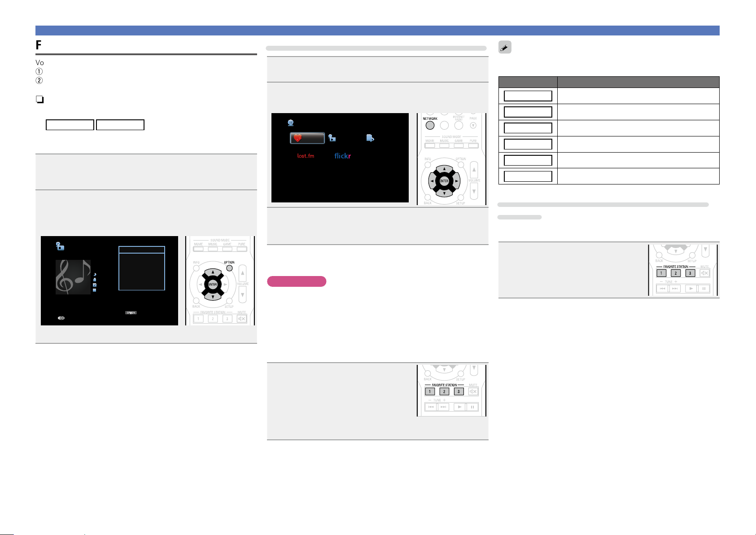Click the media server icon beside the heart
This screenshot has height=535, width=756.
point(332,138)
